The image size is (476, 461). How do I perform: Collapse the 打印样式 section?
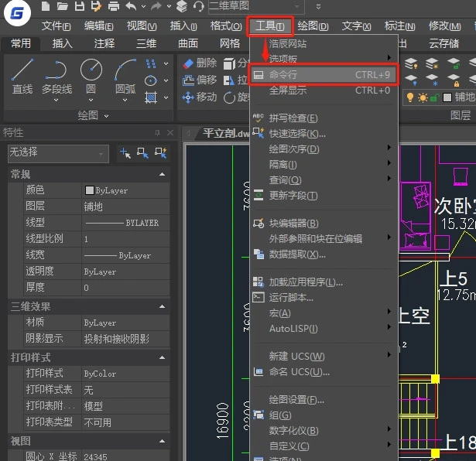pyautogui.click(x=162, y=357)
